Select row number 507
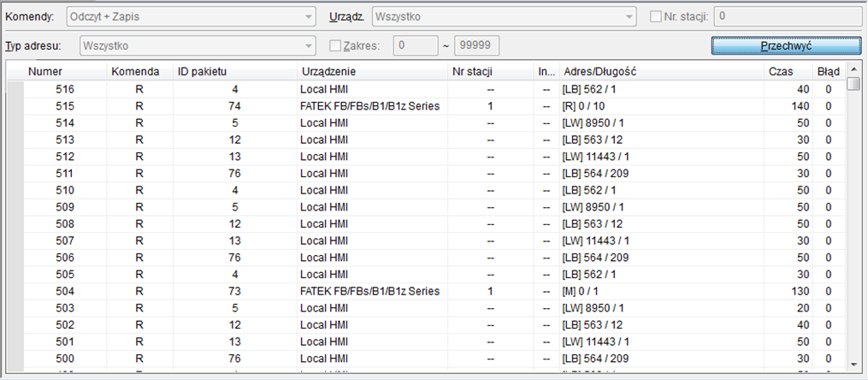The height and width of the screenshot is (380, 868). 434,241
